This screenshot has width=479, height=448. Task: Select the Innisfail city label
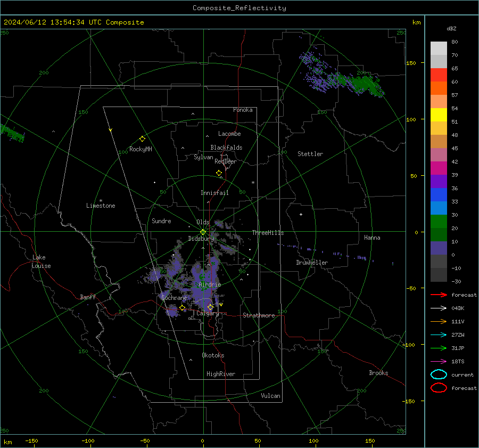(214, 193)
